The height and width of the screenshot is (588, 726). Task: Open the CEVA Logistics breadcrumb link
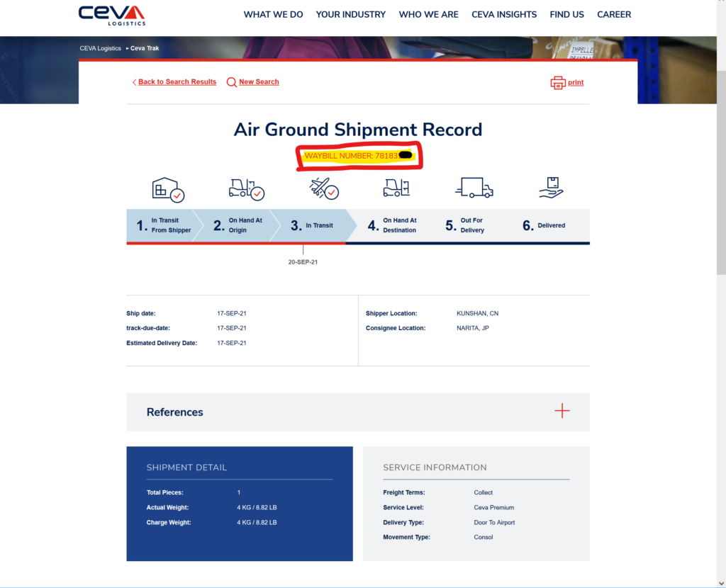coord(100,48)
